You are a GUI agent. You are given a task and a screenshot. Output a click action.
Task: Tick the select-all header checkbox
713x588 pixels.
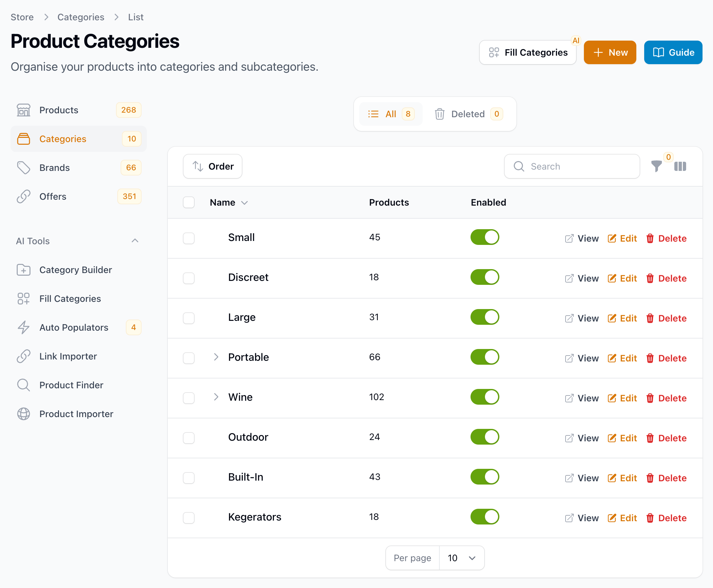click(188, 203)
